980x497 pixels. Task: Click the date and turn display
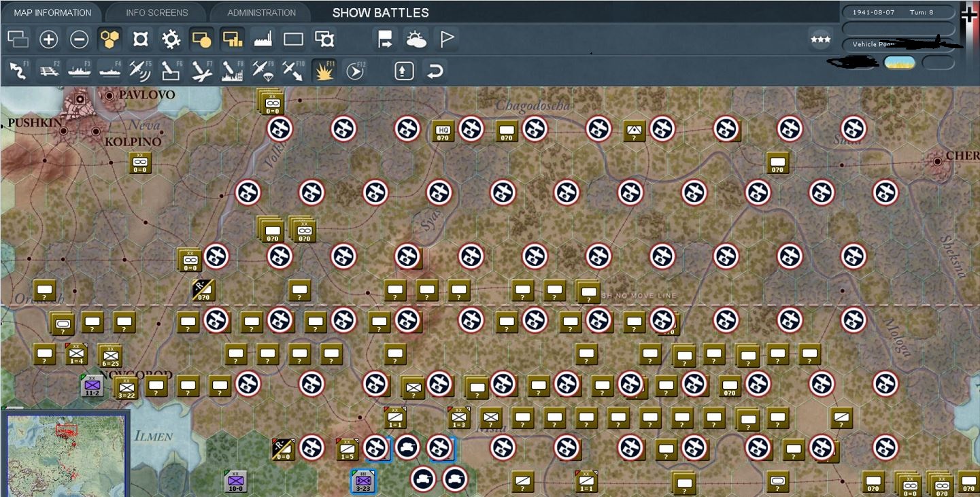[898, 12]
